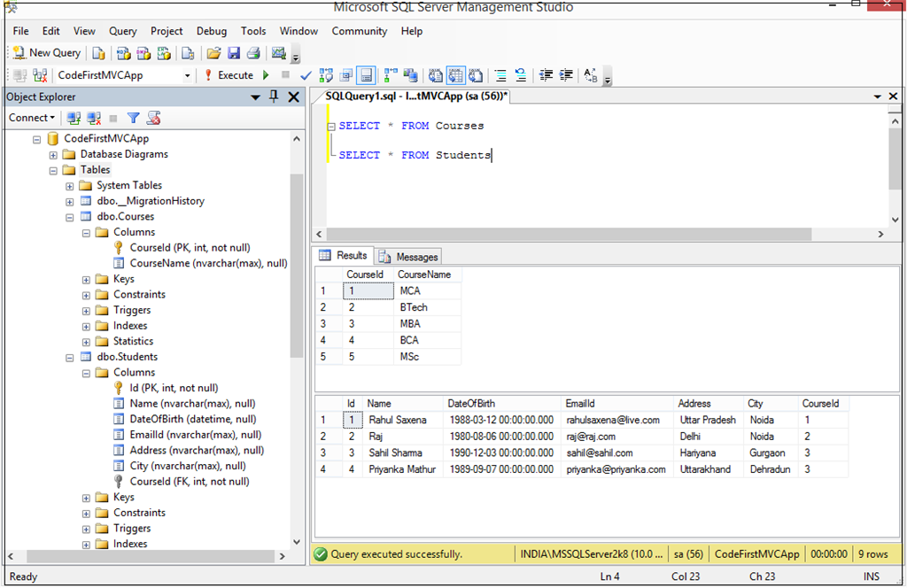Expand the dbo.Students Keys folder
907x588 pixels.
point(85,497)
